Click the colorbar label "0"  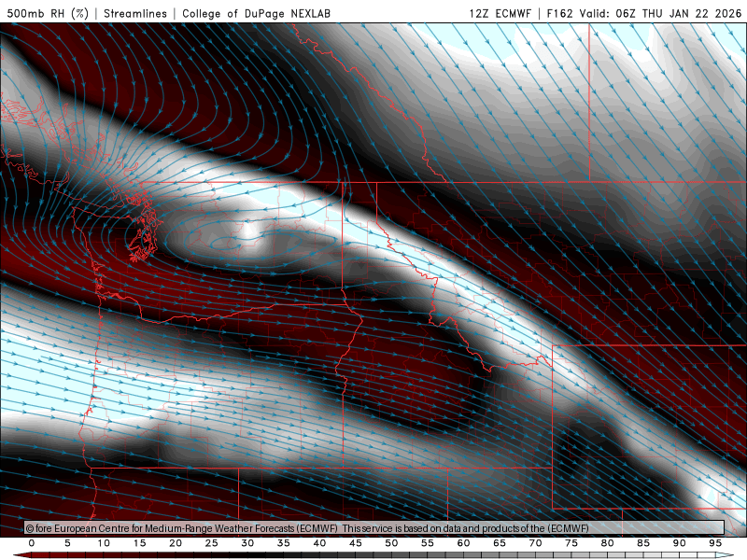click(x=32, y=543)
